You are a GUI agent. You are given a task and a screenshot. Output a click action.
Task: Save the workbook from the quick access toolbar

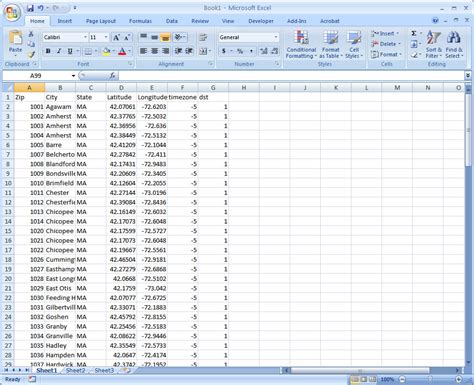coord(30,8)
